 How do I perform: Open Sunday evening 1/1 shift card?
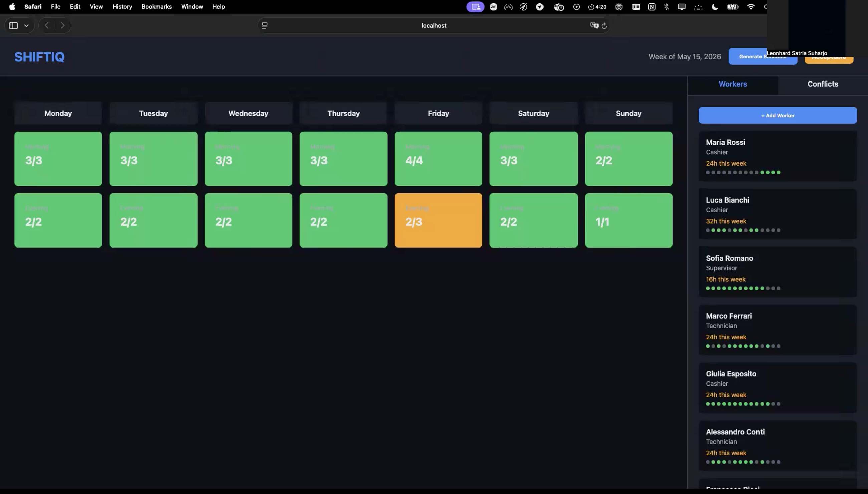pos(628,220)
